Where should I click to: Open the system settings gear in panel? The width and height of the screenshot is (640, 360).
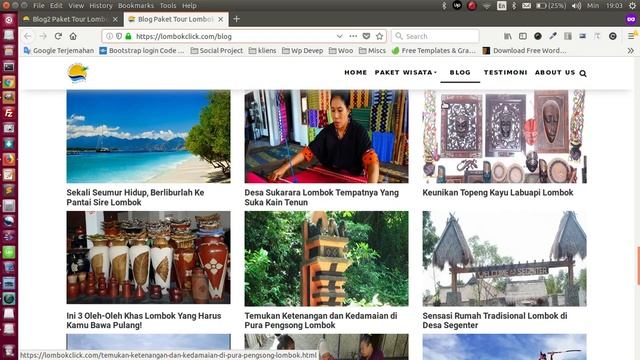632,6
